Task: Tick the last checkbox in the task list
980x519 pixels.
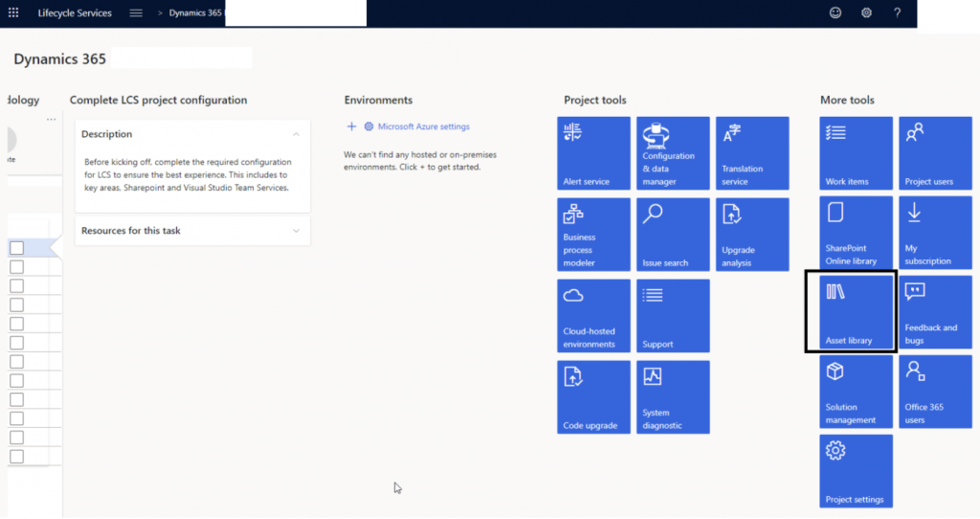Action: 16,456
